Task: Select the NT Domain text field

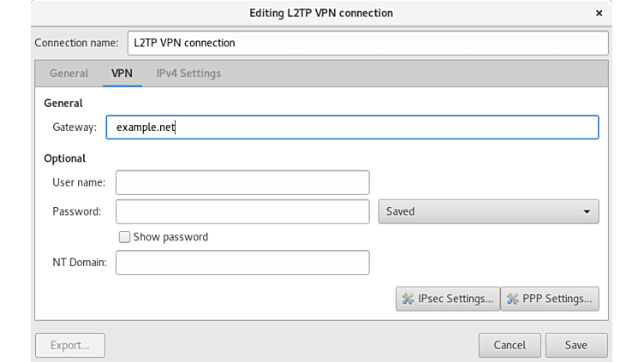Action: point(242,263)
